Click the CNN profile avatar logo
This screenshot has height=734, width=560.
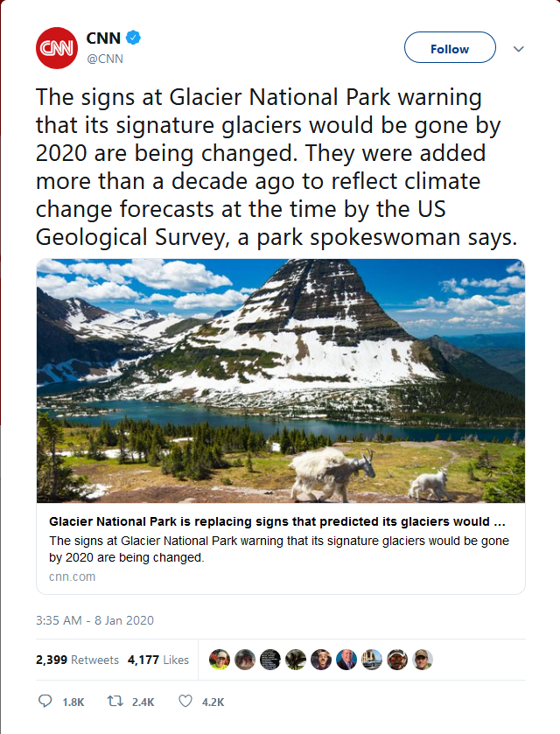point(57,48)
